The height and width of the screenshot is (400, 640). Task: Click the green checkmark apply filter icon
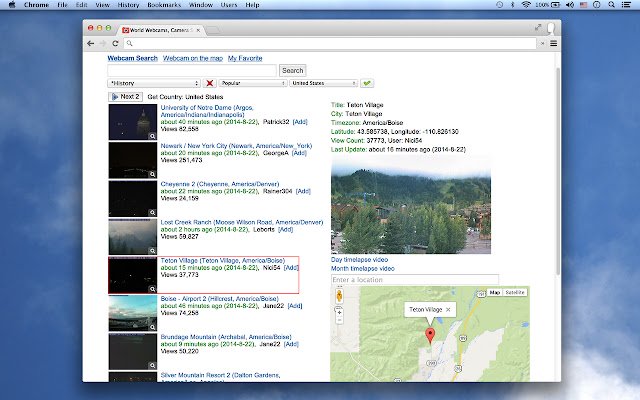tap(367, 83)
